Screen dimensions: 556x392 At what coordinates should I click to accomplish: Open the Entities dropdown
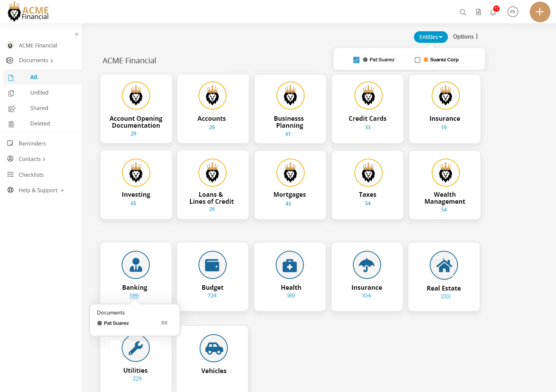431,37
